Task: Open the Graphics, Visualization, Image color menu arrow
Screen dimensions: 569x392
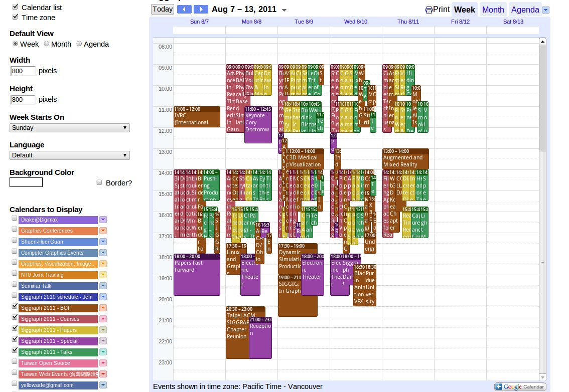Action: [x=103, y=264]
